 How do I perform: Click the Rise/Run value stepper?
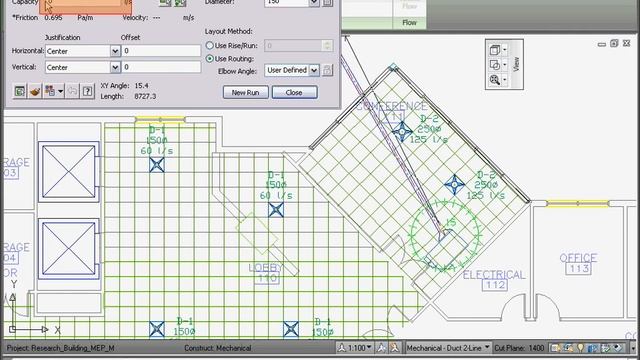(x=327, y=45)
